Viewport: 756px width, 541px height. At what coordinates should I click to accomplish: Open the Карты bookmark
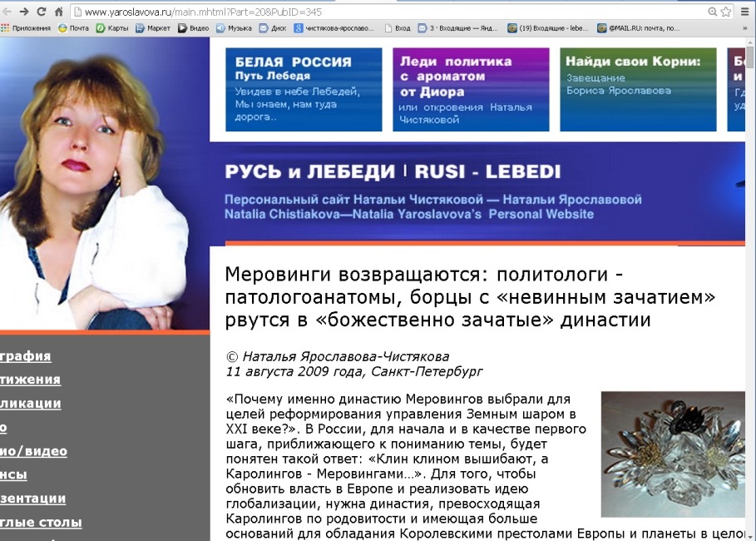click(x=111, y=28)
